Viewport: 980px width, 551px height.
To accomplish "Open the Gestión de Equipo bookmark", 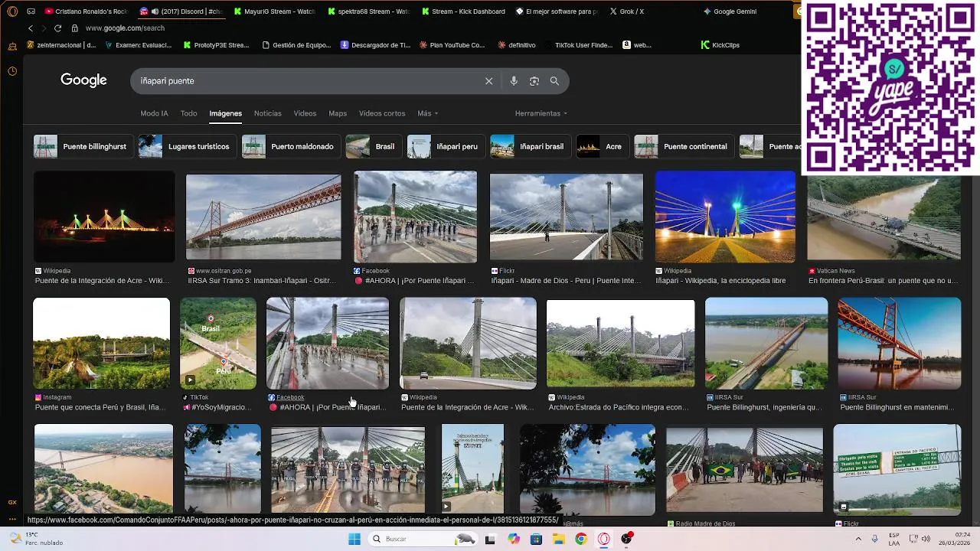I will point(296,45).
